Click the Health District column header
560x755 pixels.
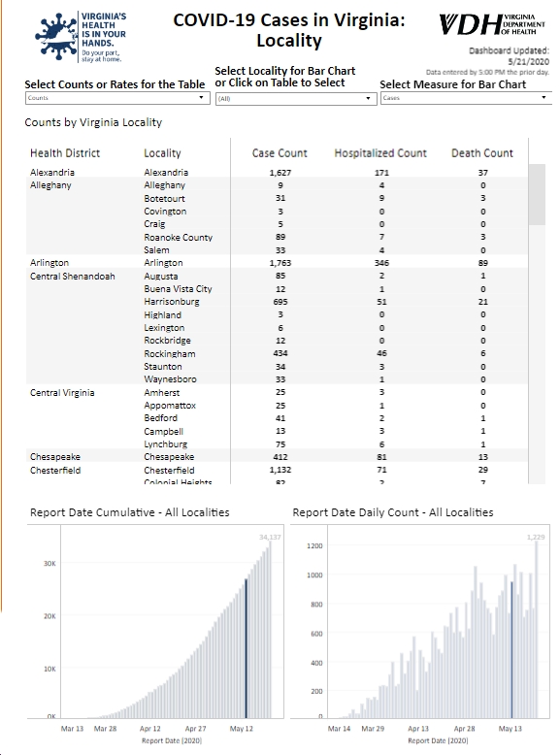[65, 153]
